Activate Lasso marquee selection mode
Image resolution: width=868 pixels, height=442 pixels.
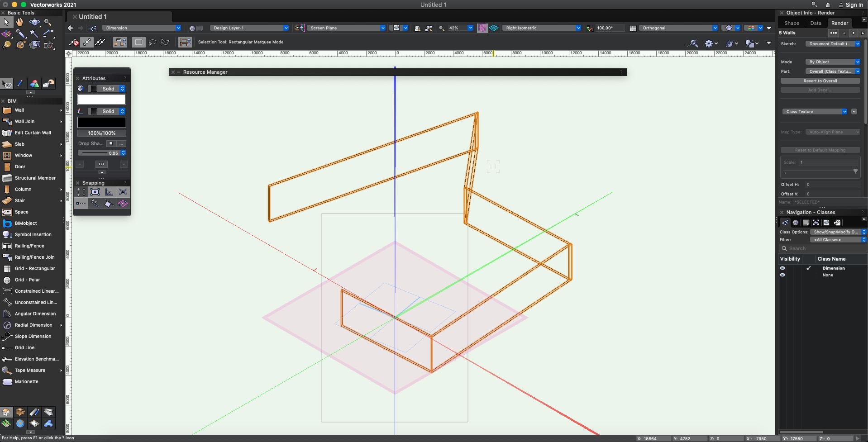(x=153, y=42)
